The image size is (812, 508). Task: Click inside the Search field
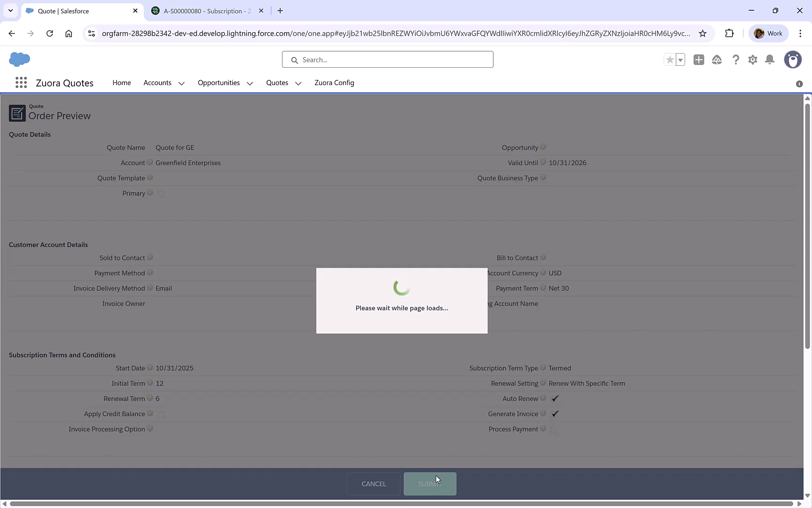[387, 59]
